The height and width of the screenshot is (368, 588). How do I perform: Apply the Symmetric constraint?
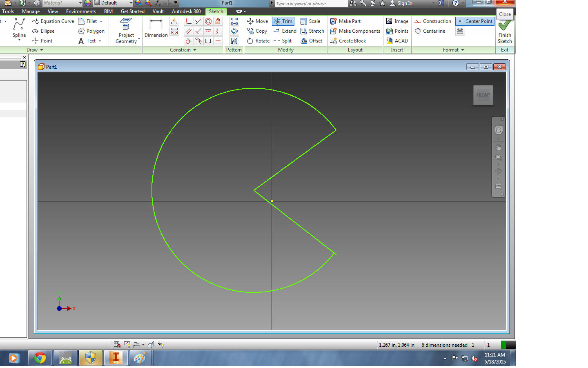[x=208, y=41]
